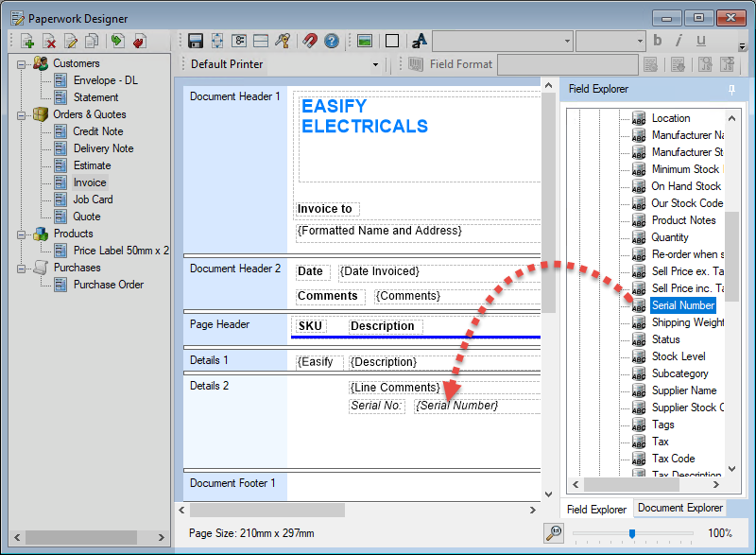Click the new paperwork icon
Screen dimensions: 756x555
coord(27,41)
